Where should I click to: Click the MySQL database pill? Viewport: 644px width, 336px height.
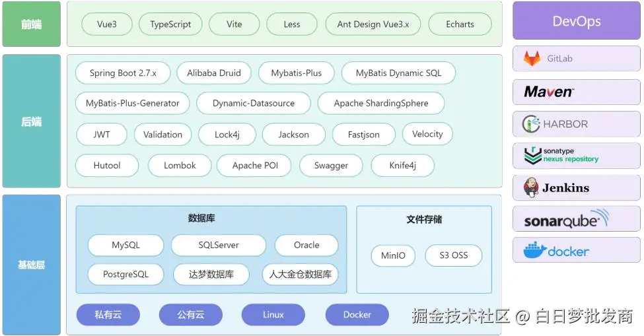(x=125, y=245)
